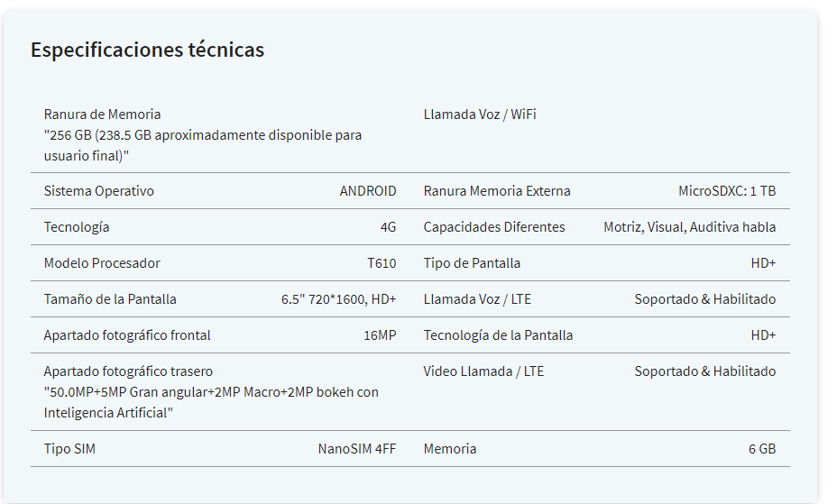Viewport: 837px width, 504px height.
Task: Click Motriz, Visual, Auditiva habla text
Action: point(690,227)
